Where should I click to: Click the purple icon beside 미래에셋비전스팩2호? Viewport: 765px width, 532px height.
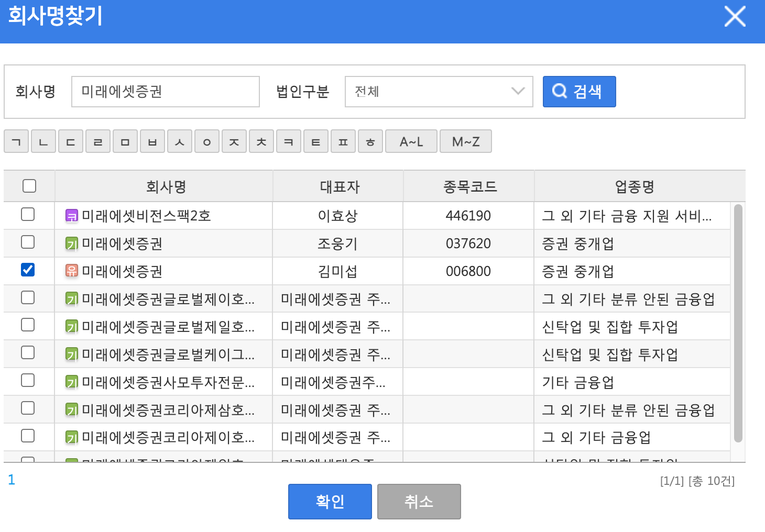(x=71, y=216)
